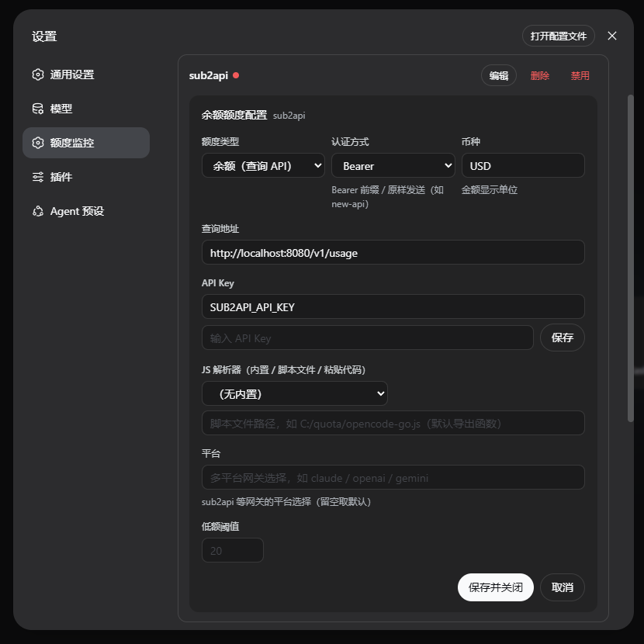Viewport: 644px width, 644px height.
Task: Click 打开配置文件 button
Action: pos(558,36)
